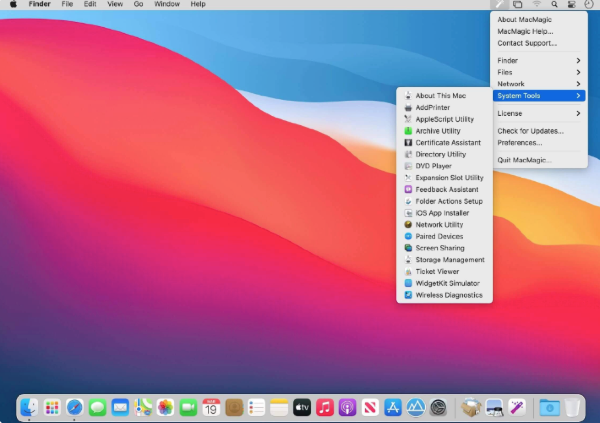
Task: Launch FaceTime from the Dock
Action: point(188,407)
